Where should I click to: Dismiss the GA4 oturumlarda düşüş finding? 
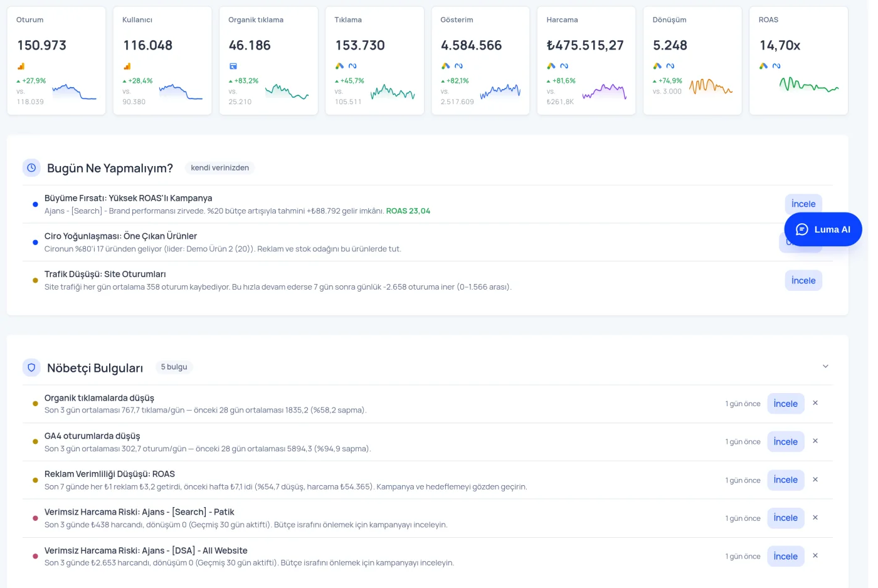pyautogui.click(x=815, y=441)
